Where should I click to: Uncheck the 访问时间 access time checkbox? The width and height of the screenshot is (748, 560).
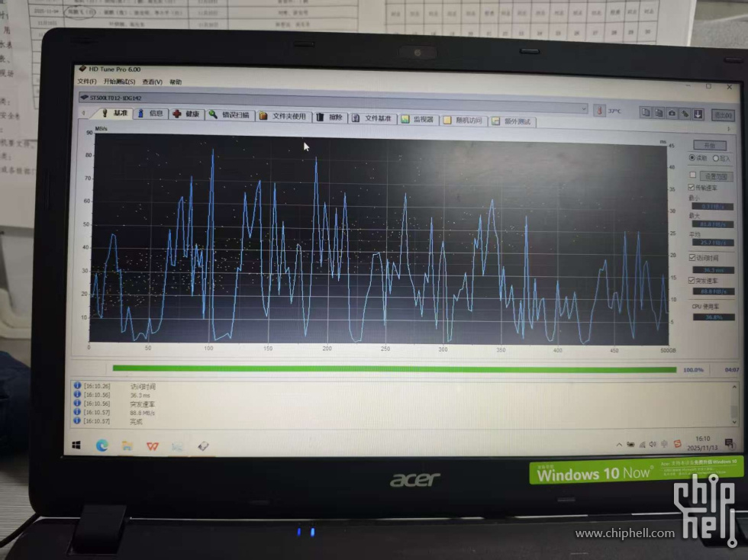692,258
